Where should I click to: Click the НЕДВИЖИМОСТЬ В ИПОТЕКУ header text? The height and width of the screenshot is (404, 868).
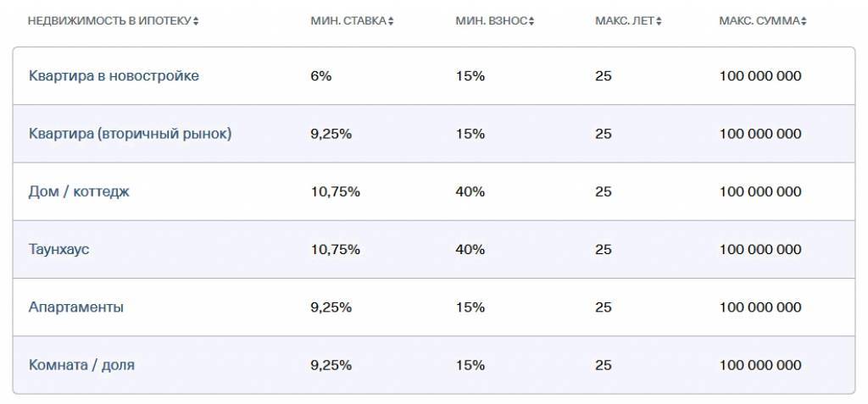pyautogui.click(x=109, y=21)
